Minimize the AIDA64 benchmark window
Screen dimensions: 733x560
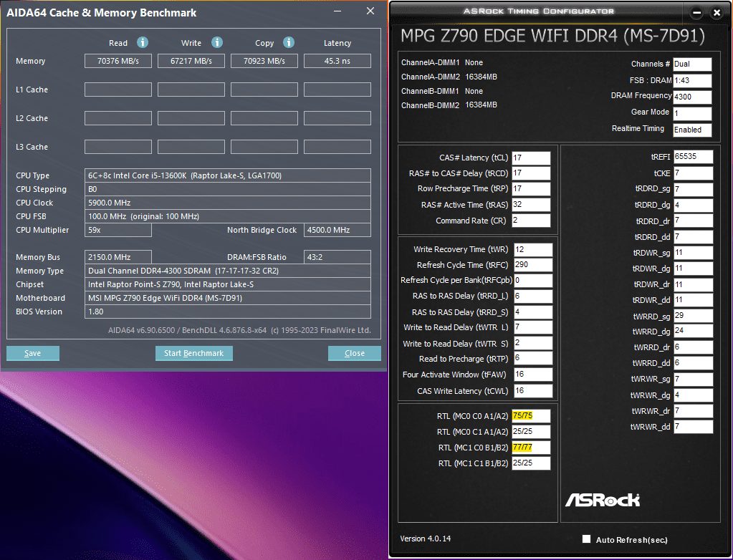pos(338,11)
